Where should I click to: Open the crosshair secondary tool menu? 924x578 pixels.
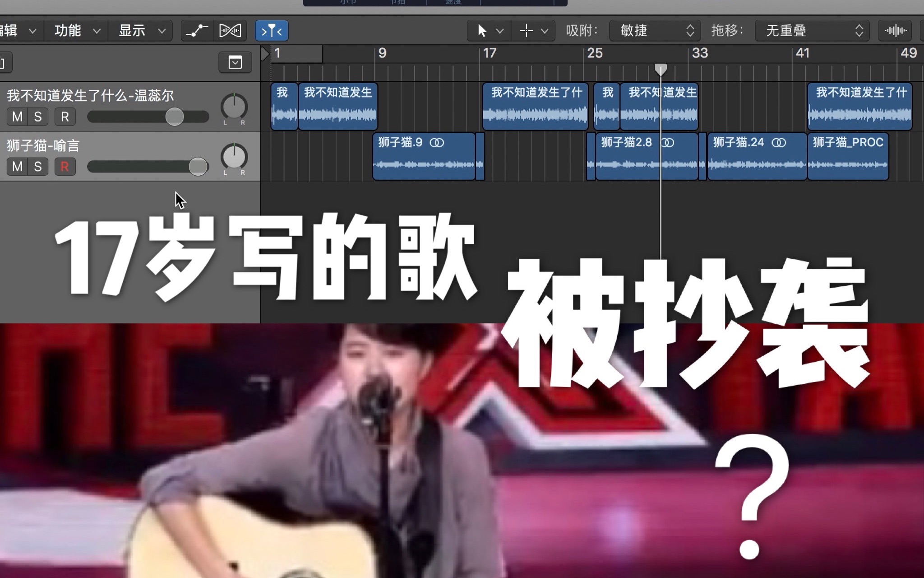click(x=533, y=31)
